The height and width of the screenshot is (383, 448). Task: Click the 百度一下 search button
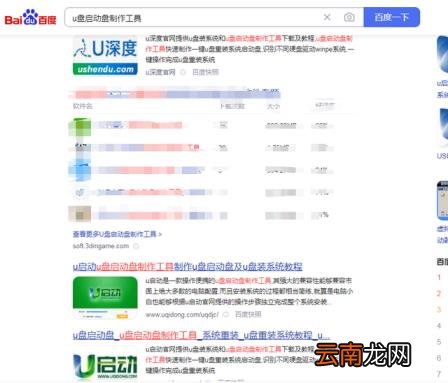[x=391, y=17]
